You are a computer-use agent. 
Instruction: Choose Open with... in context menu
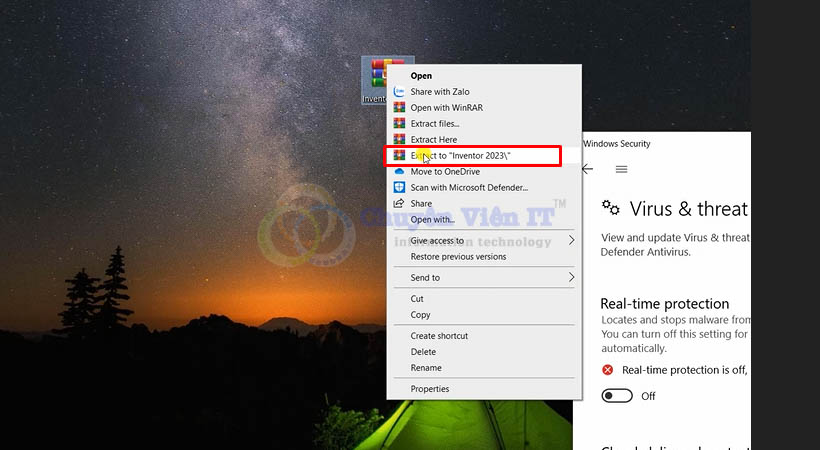point(432,220)
